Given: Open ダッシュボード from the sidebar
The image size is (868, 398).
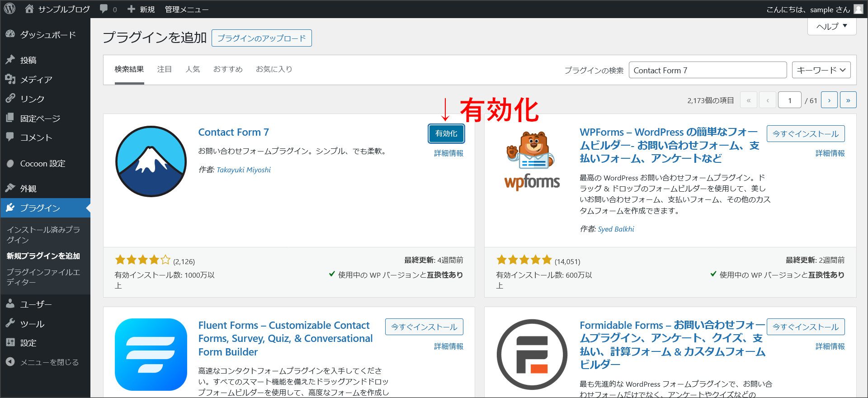Looking at the screenshot, I should point(47,35).
